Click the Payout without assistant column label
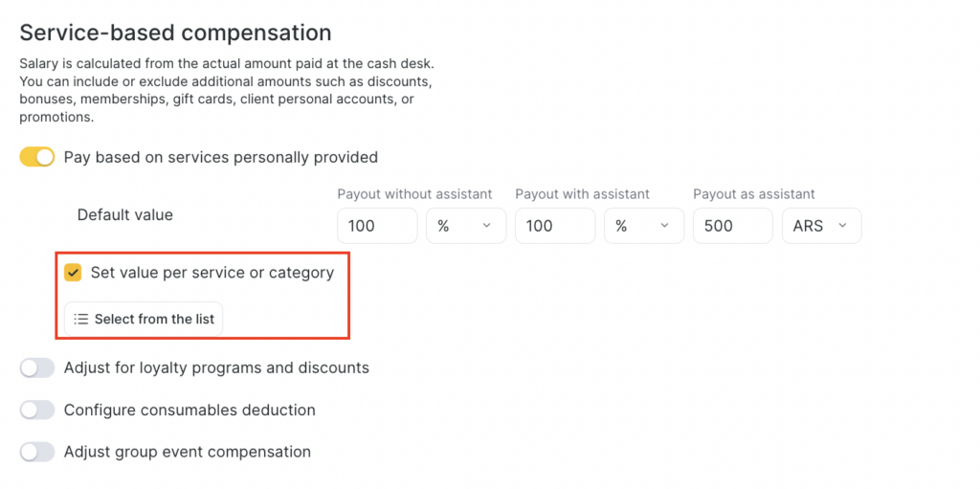 (414, 194)
